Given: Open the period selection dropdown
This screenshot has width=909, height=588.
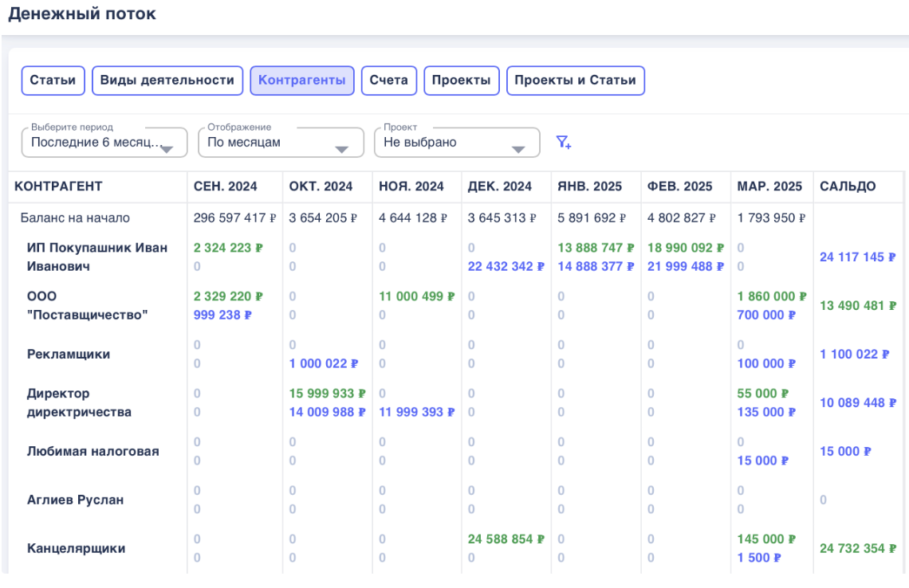Looking at the screenshot, I should pyautogui.click(x=104, y=143).
